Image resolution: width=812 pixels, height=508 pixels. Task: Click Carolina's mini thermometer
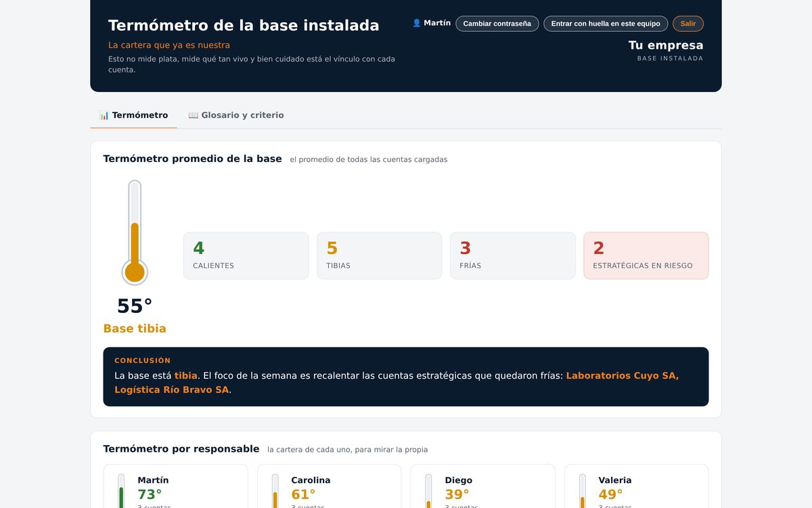coord(275,491)
